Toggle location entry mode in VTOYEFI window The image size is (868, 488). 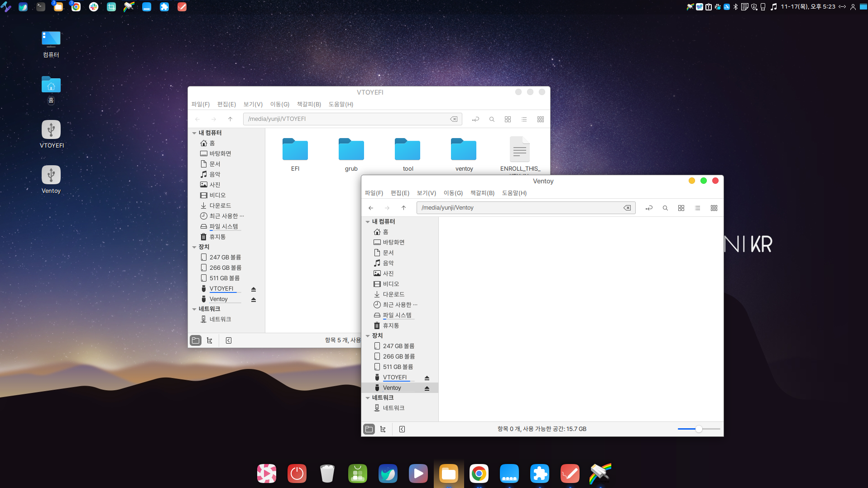pyautogui.click(x=475, y=120)
